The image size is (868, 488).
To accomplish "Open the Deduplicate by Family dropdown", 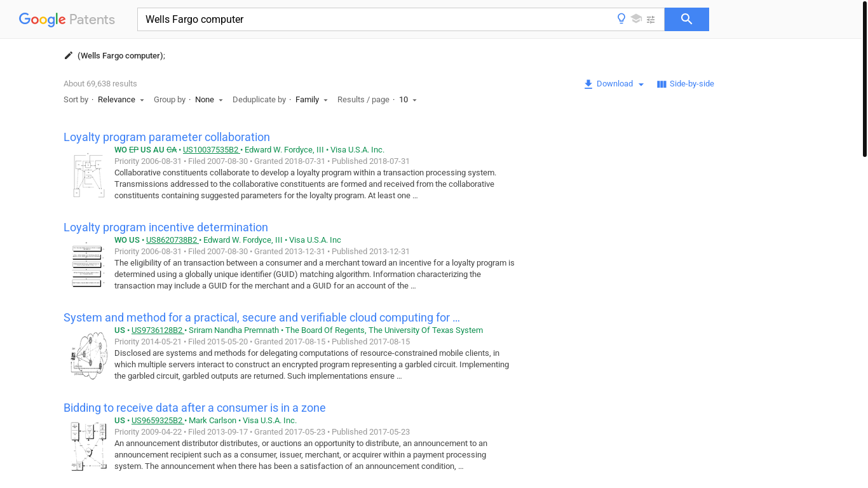I will [311, 100].
